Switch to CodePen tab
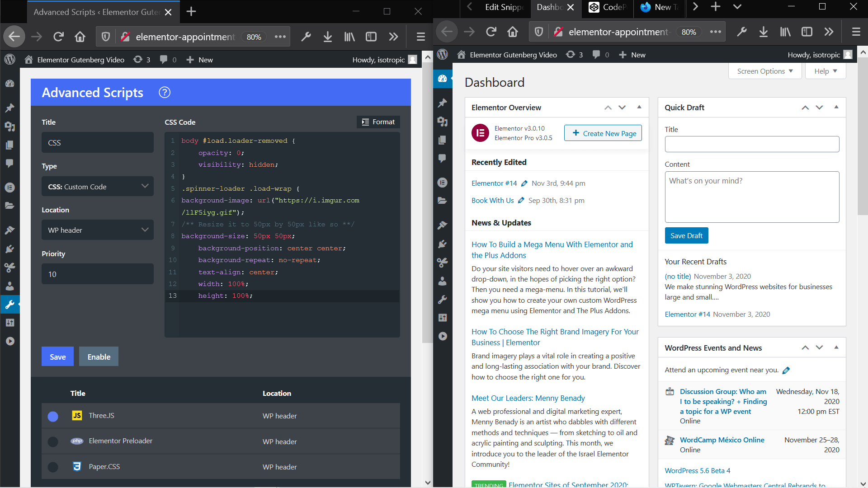This screenshot has width=868, height=488. coord(608,7)
